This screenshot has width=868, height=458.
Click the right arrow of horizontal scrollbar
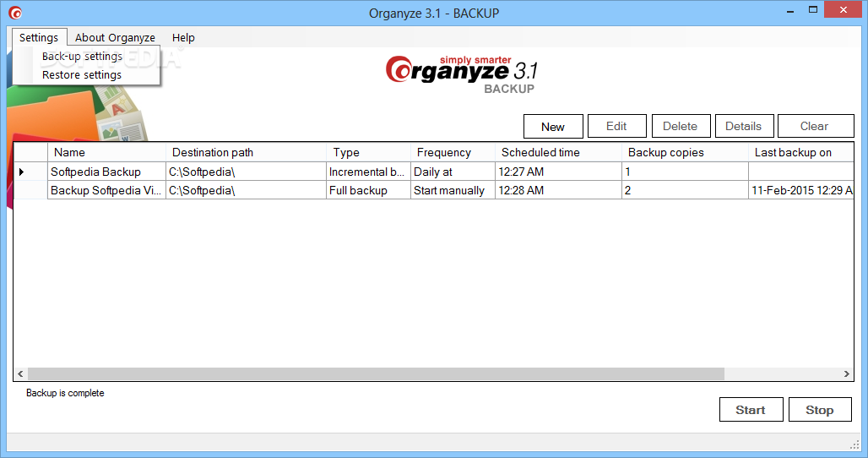pos(846,373)
